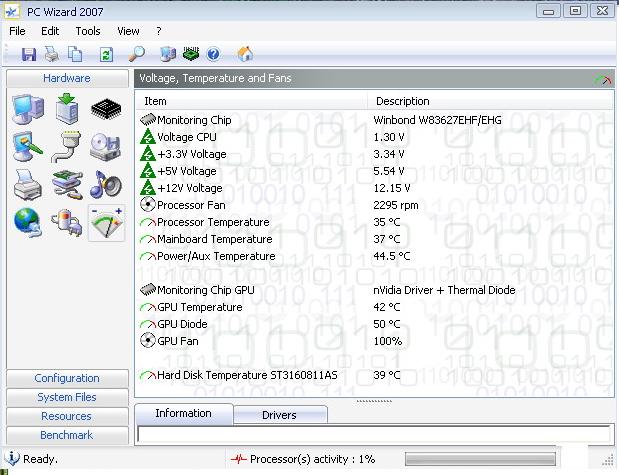This screenshot has width=619, height=475.
Task: Open the Power battery and plug icon
Action: pos(67,223)
